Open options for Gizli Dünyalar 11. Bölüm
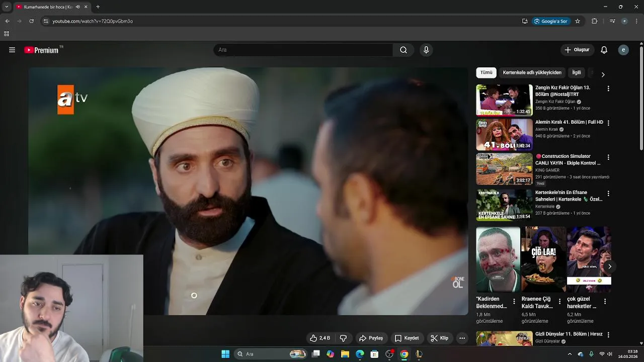 pos(608,335)
